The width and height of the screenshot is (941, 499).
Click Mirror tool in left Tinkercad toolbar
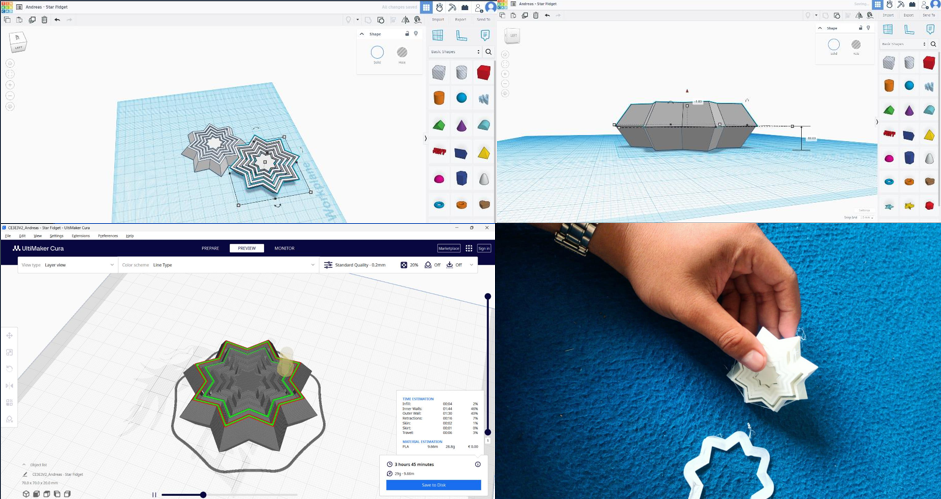click(x=405, y=20)
